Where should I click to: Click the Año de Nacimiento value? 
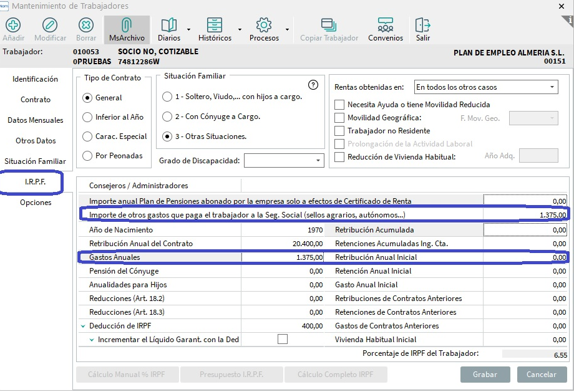pyautogui.click(x=283, y=230)
